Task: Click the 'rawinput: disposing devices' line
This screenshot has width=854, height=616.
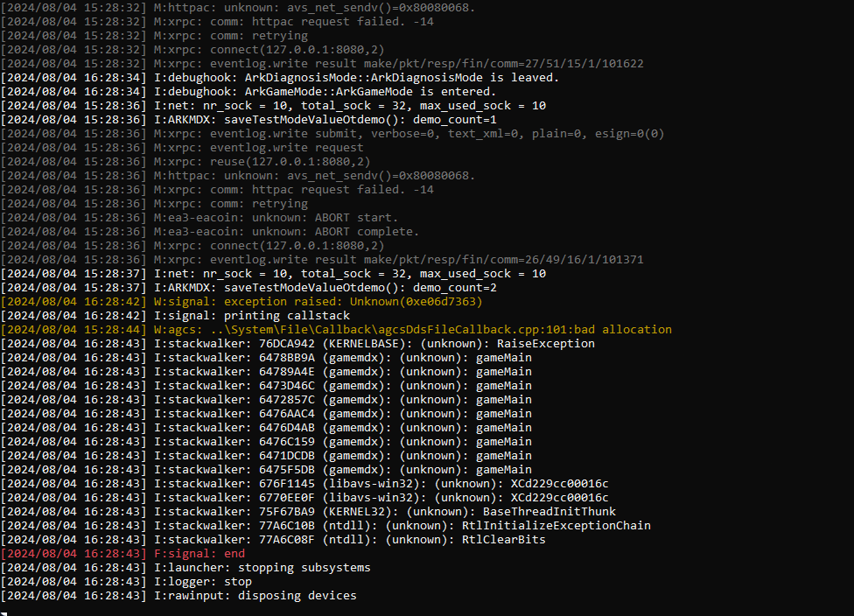Action: pos(255,596)
